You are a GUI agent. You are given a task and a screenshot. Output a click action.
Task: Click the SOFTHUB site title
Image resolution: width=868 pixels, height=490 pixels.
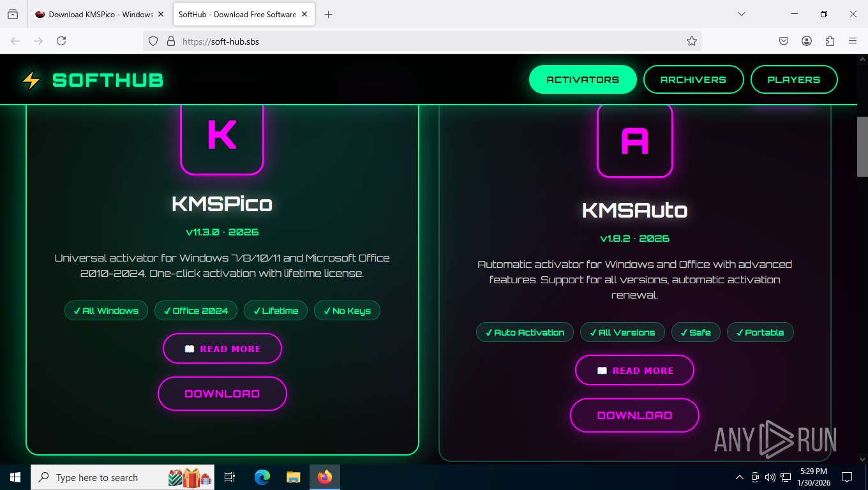coord(108,80)
